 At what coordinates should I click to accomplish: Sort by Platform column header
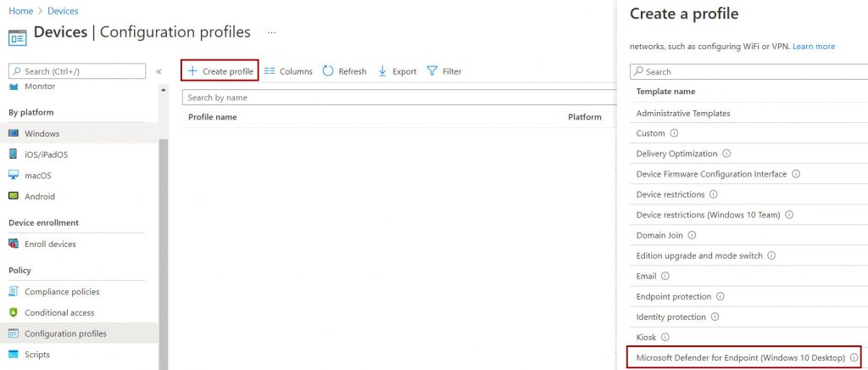(x=585, y=117)
